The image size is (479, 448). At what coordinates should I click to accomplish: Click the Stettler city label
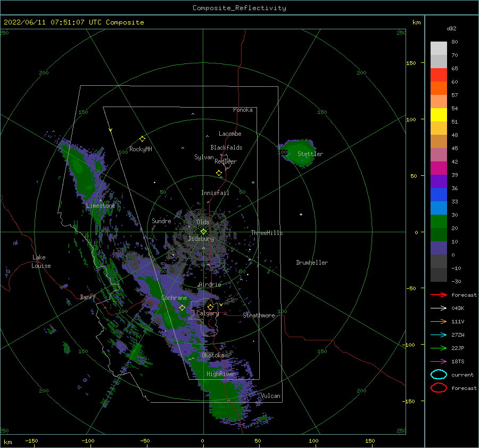click(x=310, y=154)
